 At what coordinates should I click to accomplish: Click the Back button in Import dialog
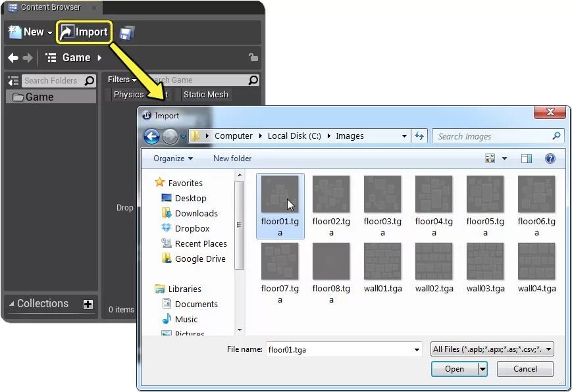[151, 136]
